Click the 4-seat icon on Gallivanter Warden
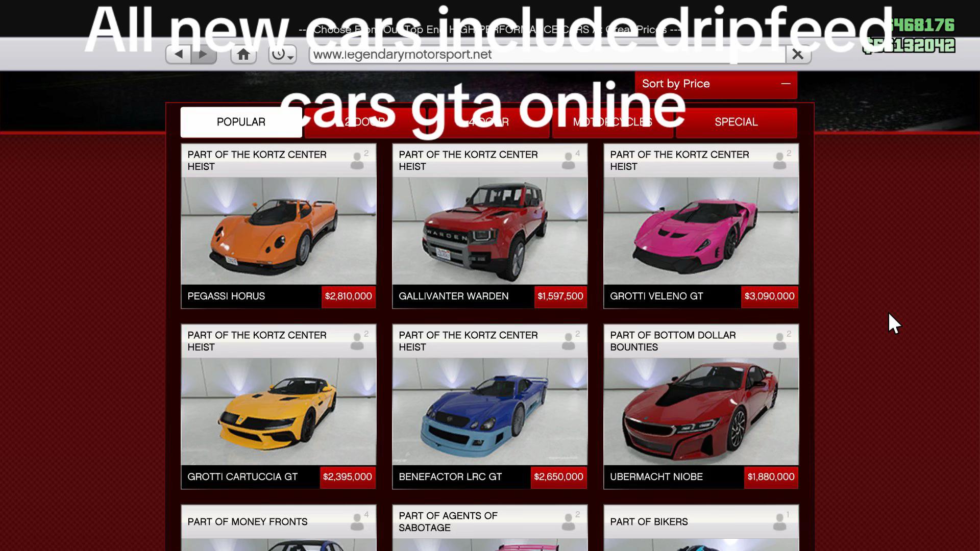 [x=570, y=160]
